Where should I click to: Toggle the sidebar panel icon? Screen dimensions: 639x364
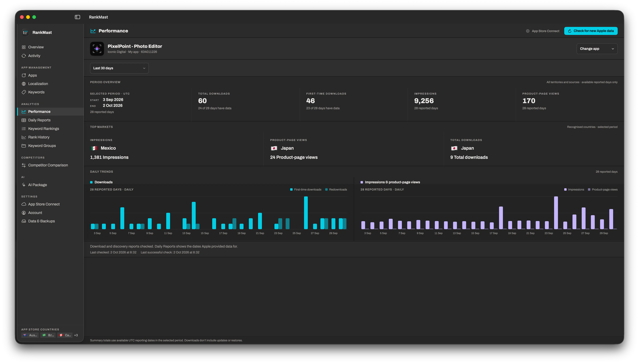pyautogui.click(x=77, y=17)
